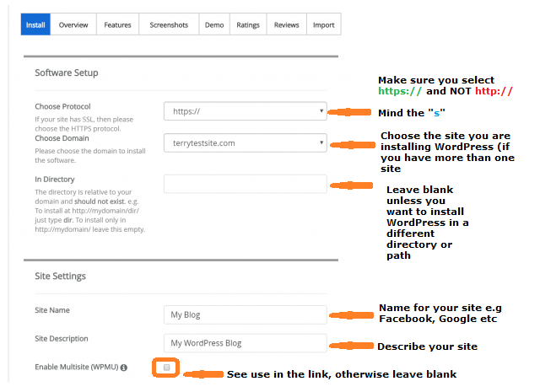Click the 'Choose Protocol' label
This screenshot has width=540, height=392.
tap(62, 106)
